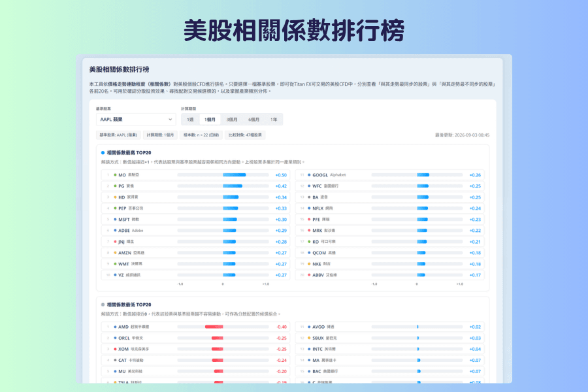This screenshot has width=588, height=392.
Task: Click the NKE stock row
Action: pyautogui.click(x=389, y=264)
